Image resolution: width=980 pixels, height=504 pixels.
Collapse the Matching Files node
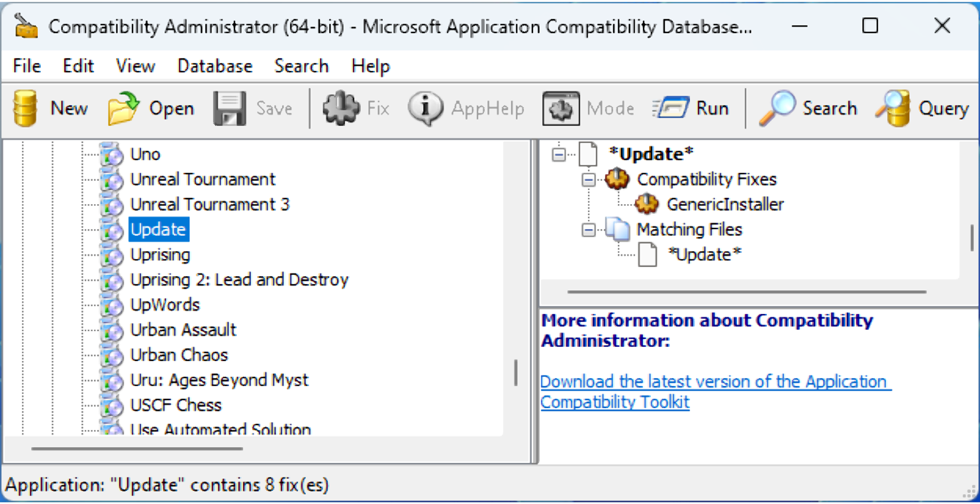pyautogui.click(x=588, y=230)
